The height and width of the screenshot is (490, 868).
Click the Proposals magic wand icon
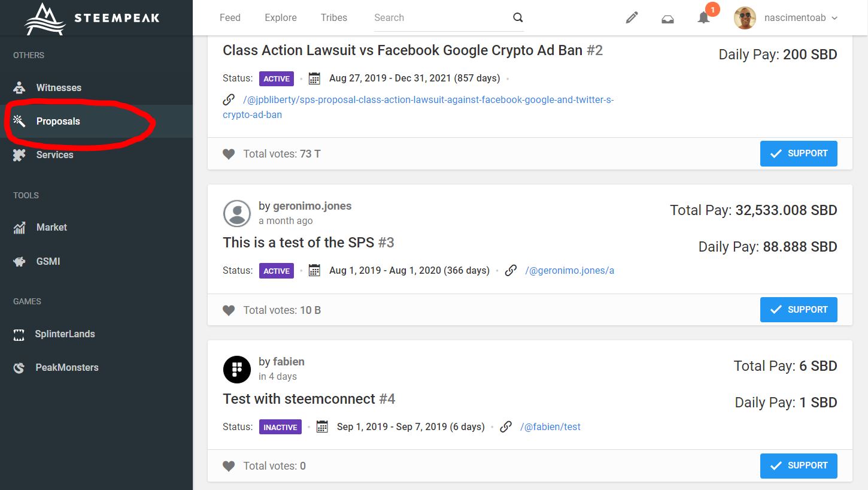pos(19,121)
